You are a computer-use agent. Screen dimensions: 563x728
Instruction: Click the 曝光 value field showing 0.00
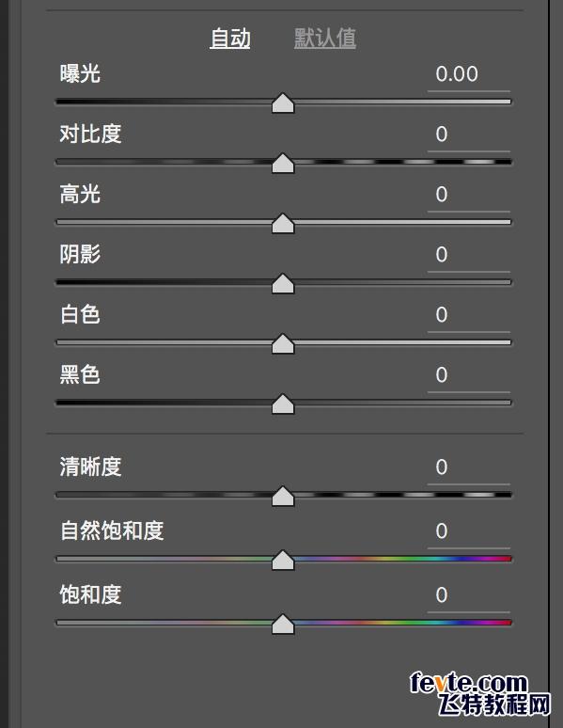pyautogui.click(x=469, y=74)
